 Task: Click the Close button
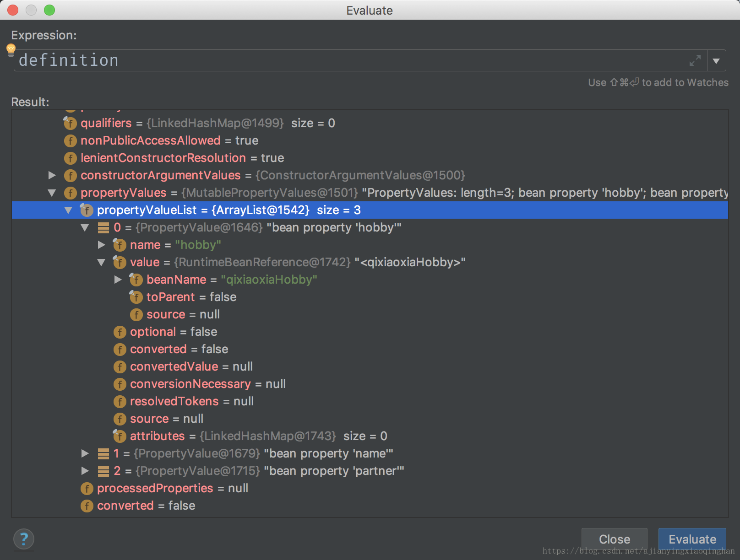point(615,539)
